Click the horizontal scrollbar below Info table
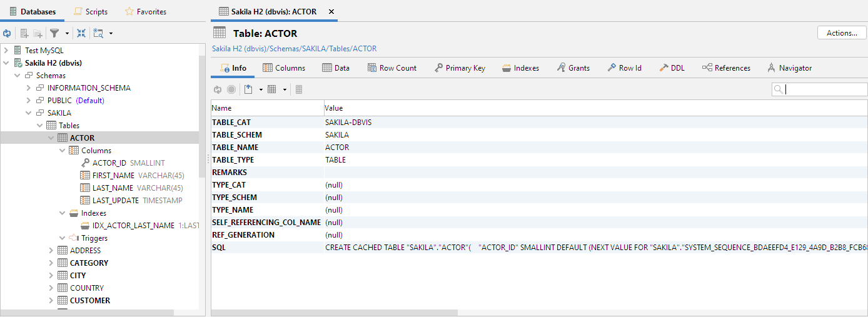This screenshot has width=868, height=317. [335, 313]
